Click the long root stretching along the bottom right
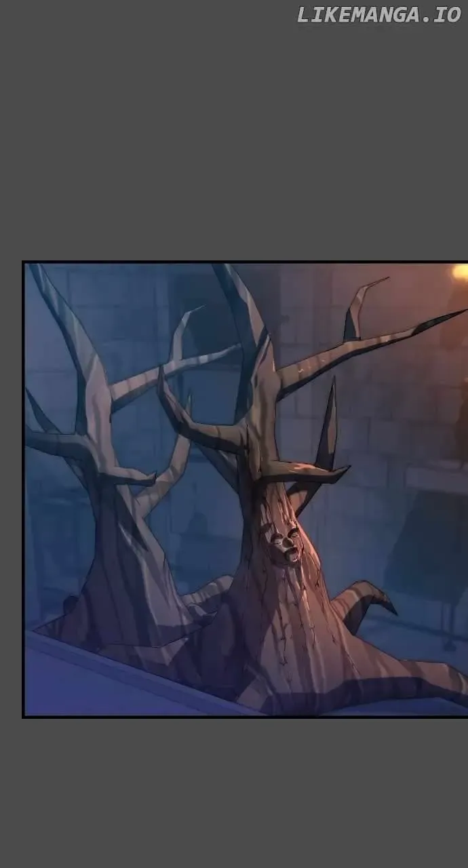 [x=414, y=685]
